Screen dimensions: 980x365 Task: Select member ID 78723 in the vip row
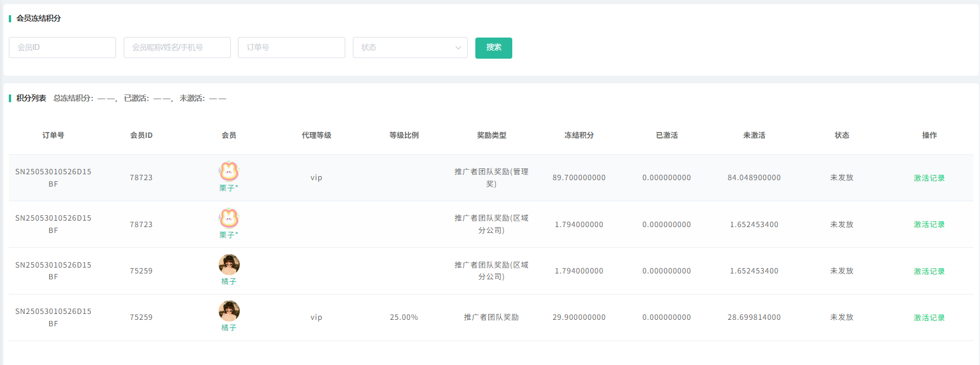(141, 178)
